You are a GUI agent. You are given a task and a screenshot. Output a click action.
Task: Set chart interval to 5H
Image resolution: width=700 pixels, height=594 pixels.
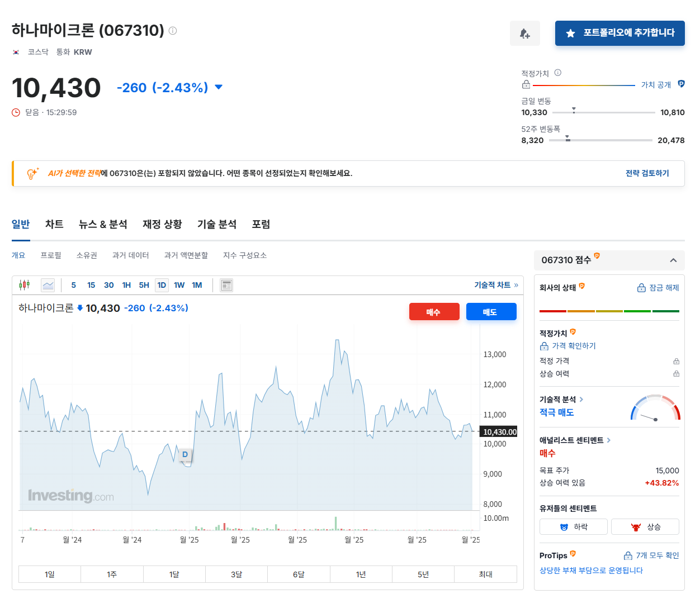pyautogui.click(x=144, y=285)
